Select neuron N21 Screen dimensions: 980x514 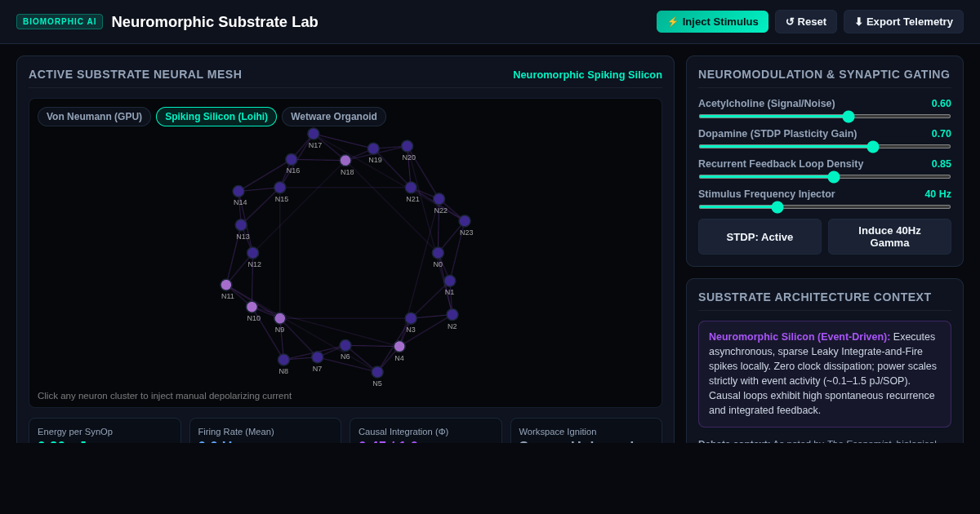coord(411,188)
